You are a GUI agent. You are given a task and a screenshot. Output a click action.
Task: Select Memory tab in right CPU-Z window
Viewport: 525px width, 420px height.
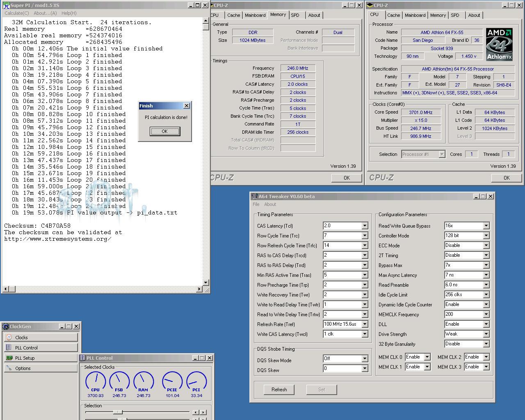[438, 15]
